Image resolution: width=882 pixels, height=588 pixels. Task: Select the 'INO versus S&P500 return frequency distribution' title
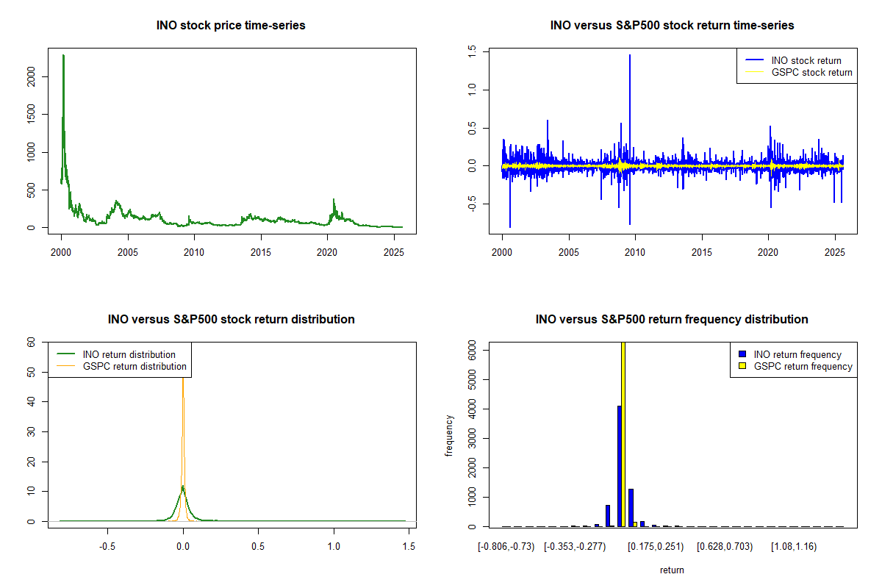click(x=672, y=320)
